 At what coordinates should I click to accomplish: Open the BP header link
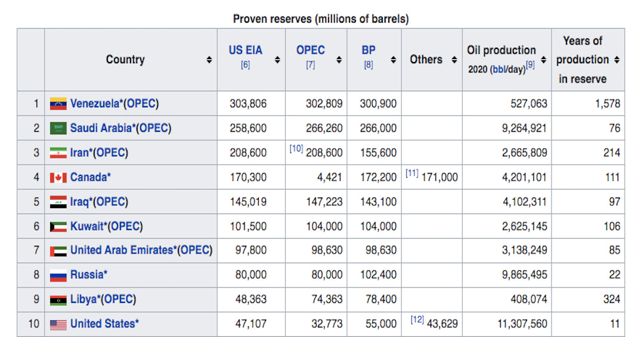tap(369, 50)
